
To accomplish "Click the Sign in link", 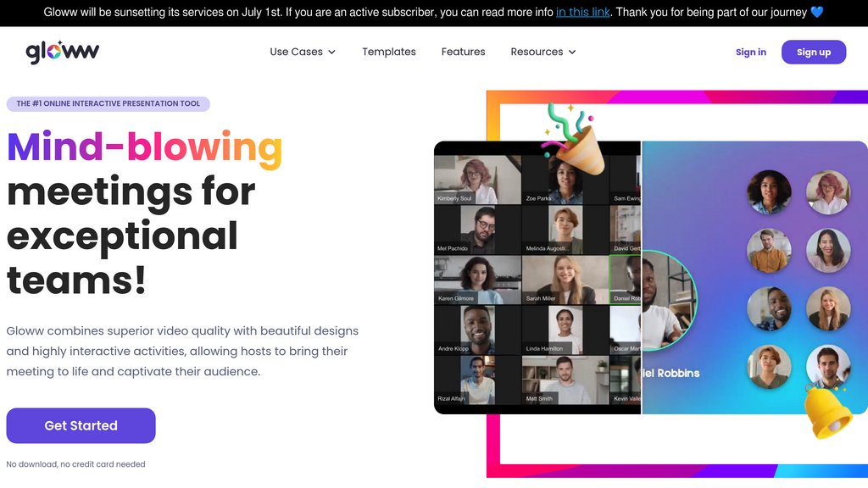I will click(750, 52).
